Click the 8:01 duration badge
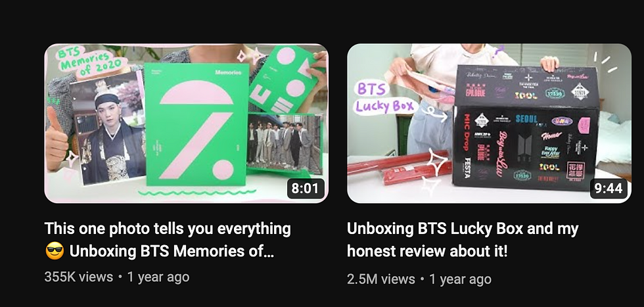The image size is (644, 307). pyautogui.click(x=305, y=188)
